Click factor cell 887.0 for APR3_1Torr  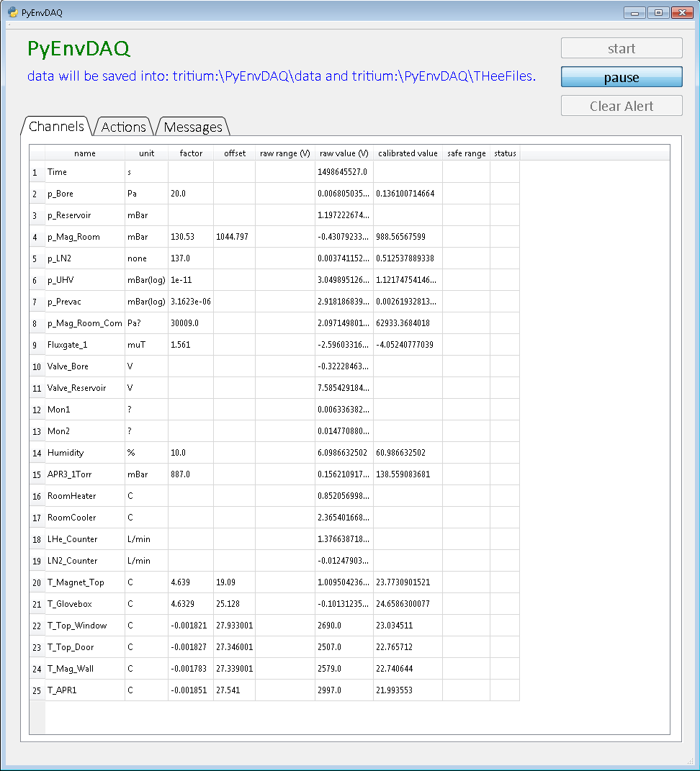coord(191,474)
